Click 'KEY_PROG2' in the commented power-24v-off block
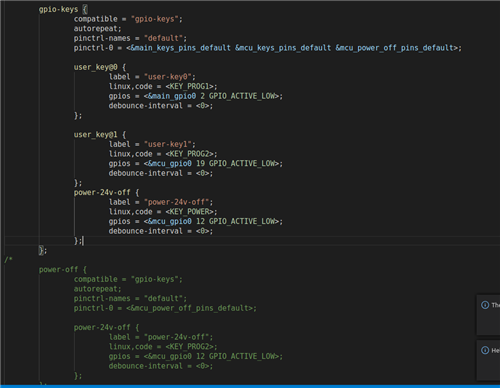Image resolution: width=500 pixels, height=388 pixels. click(x=191, y=347)
